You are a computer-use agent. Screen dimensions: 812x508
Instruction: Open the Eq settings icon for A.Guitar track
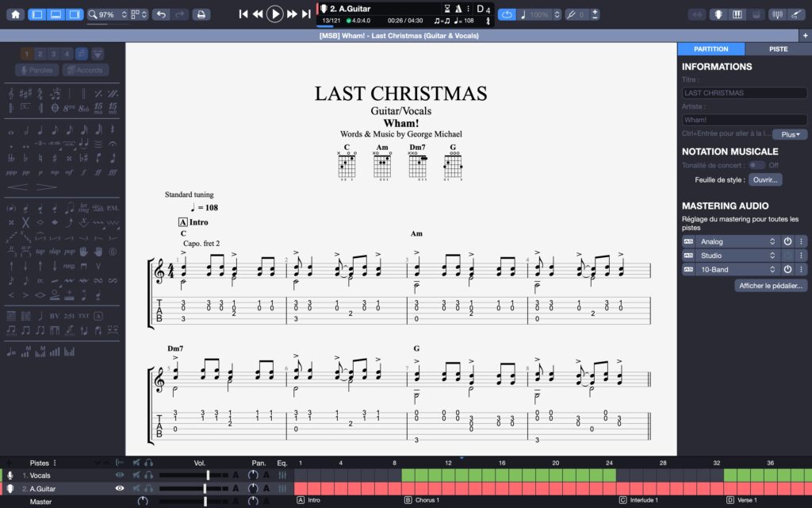(282, 487)
